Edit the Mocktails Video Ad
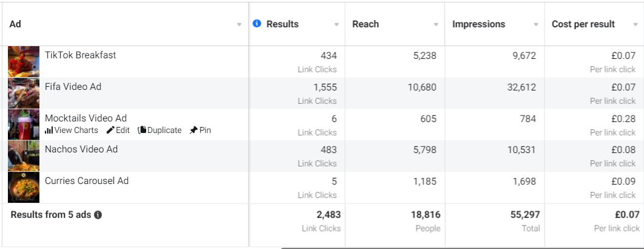The height and width of the screenshot is (249, 644). coord(118,131)
